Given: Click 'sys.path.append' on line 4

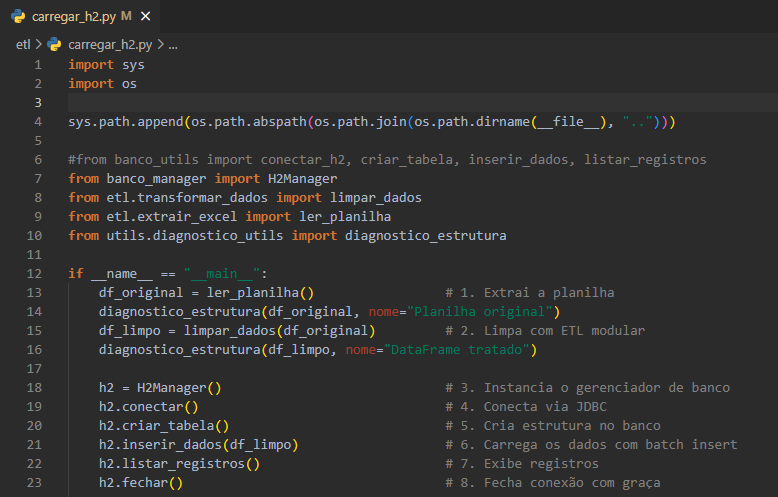Looking at the screenshot, I should pyautogui.click(x=126, y=122).
